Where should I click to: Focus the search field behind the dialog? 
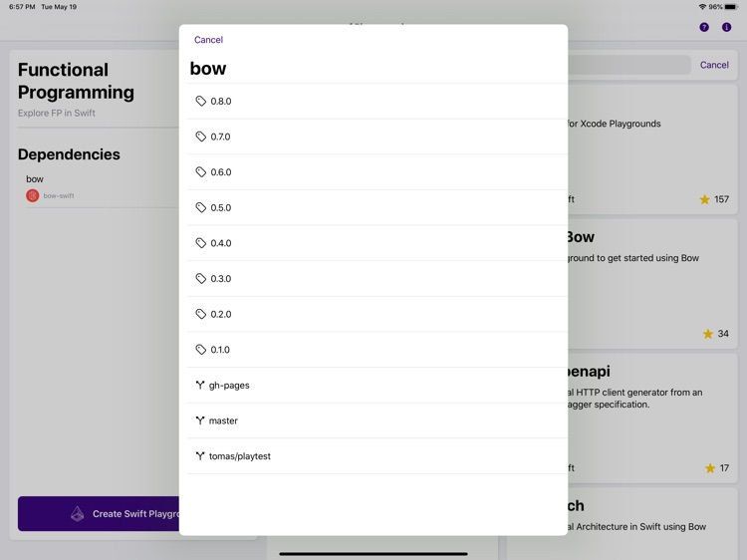pos(628,65)
